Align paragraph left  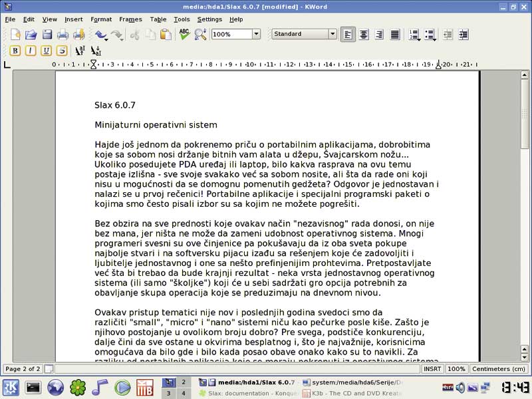pos(348,35)
